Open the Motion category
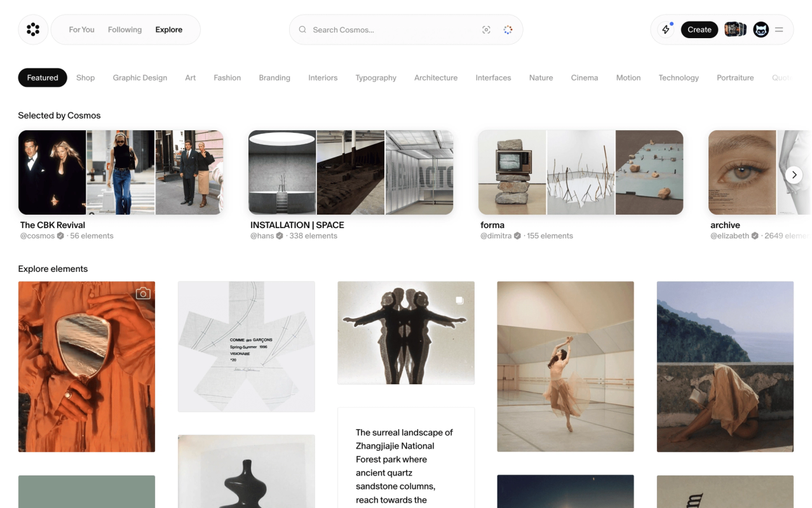812x508 pixels. pos(628,77)
